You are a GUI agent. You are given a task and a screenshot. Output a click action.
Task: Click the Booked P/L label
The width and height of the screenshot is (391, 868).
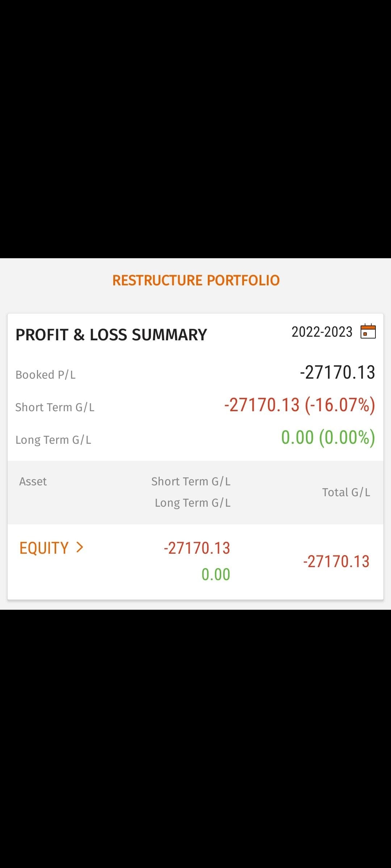point(46,375)
